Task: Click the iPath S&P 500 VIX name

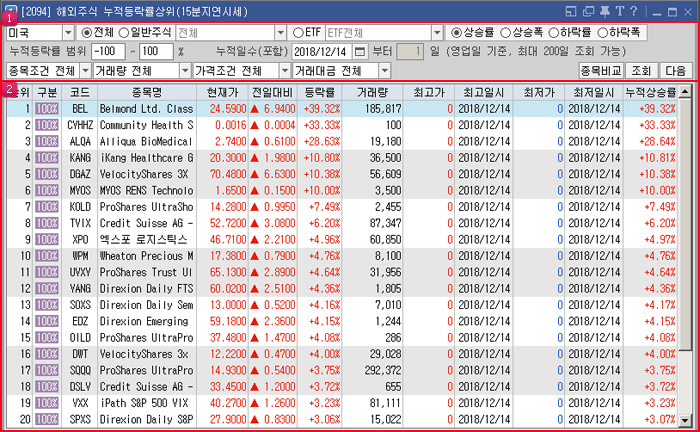Action: 144,403
